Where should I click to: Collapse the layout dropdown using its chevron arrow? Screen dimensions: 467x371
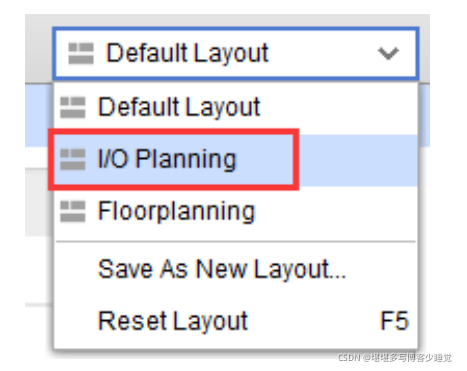point(388,53)
